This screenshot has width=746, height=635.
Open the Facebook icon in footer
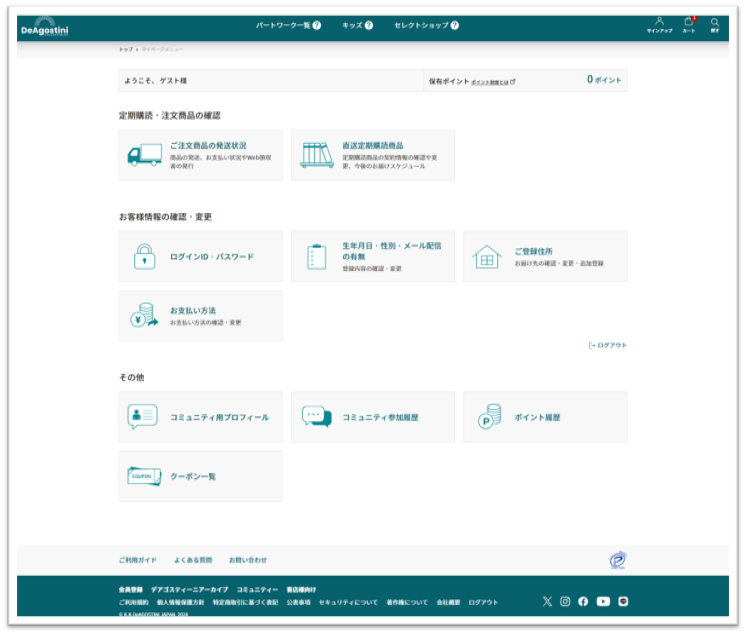click(x=583, y=601)
